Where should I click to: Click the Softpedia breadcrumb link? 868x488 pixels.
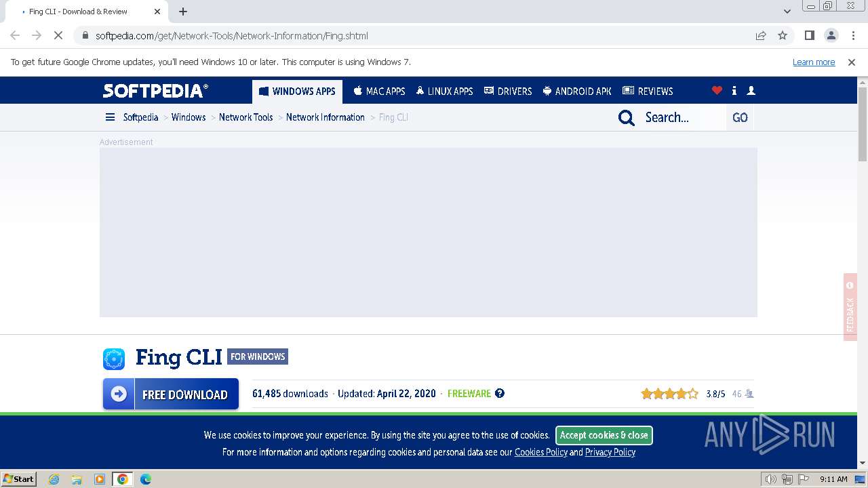[x=140, y=117]
